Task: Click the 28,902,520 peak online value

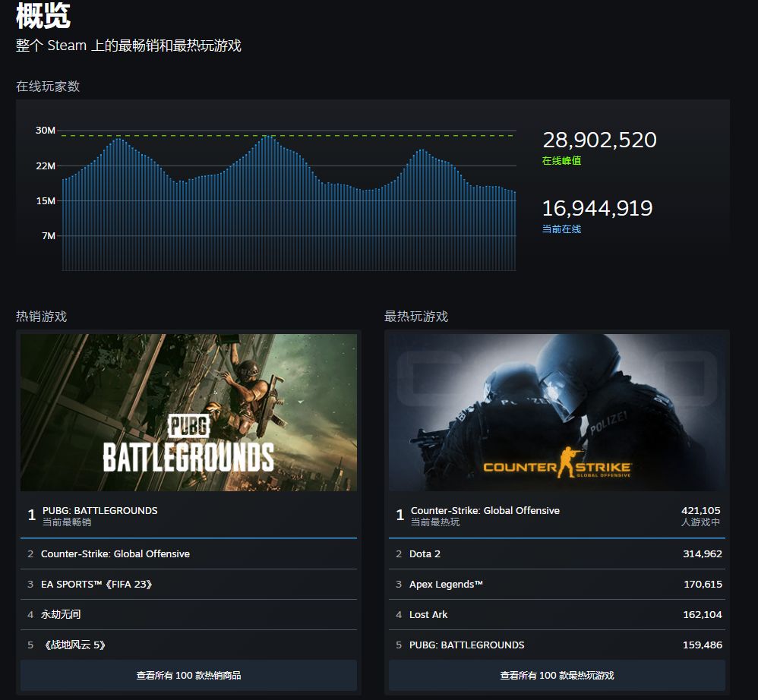Action: pyautogui.click(x=599, y=140)
